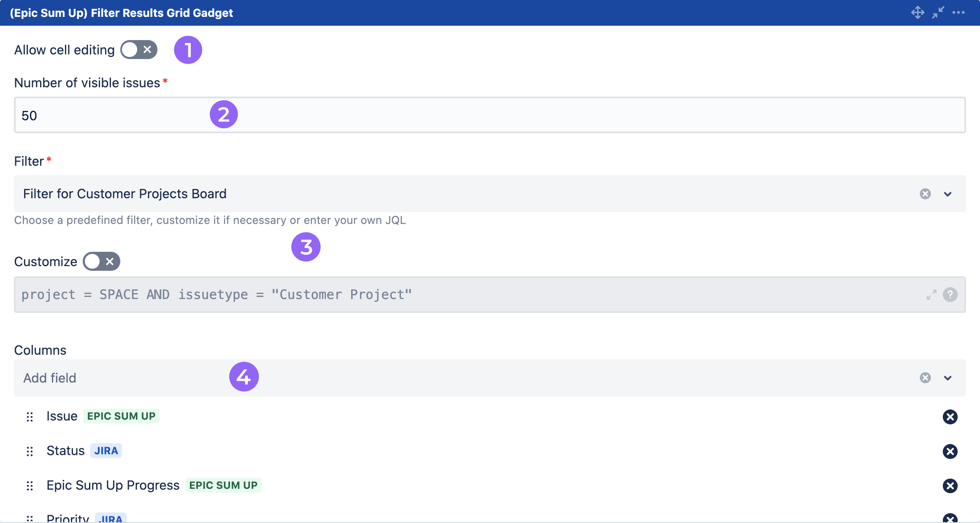Click the EPIC SUM UP badge on Issue row
Image resolution: width=980 pixels, height=523 pixels.
click(121, 416)
